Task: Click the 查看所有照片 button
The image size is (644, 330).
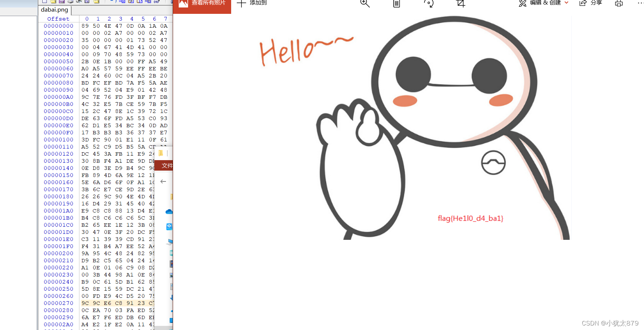Action: [202, 6]
